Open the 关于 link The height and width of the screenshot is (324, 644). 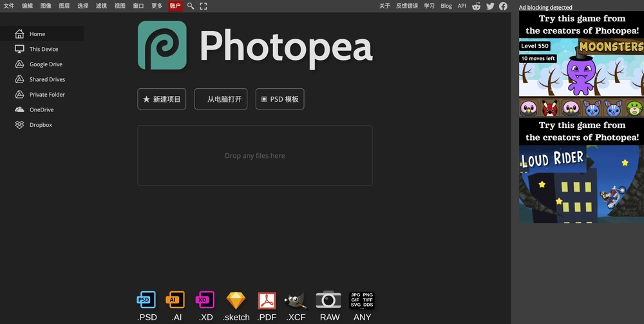click(x=385, y=6)
